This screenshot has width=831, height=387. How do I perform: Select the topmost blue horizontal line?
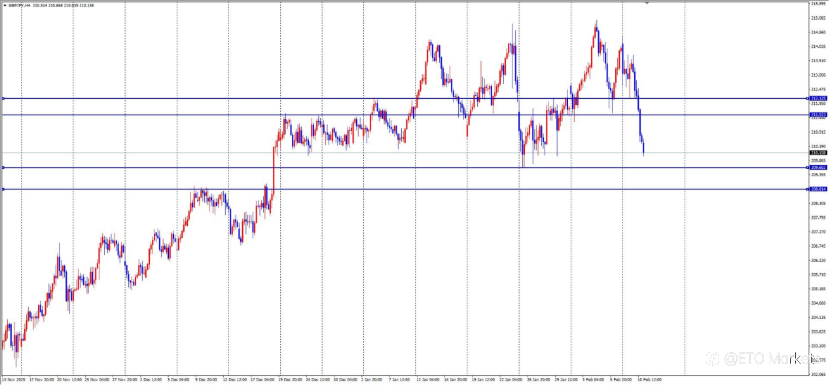(405, 99)
